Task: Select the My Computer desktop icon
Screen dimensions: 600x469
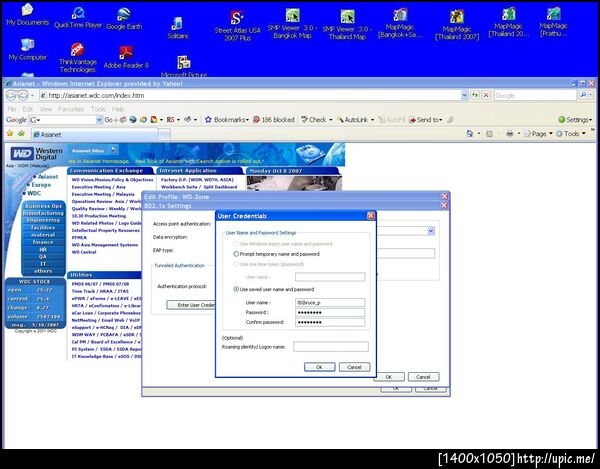Action: click(x=27, y=50)
